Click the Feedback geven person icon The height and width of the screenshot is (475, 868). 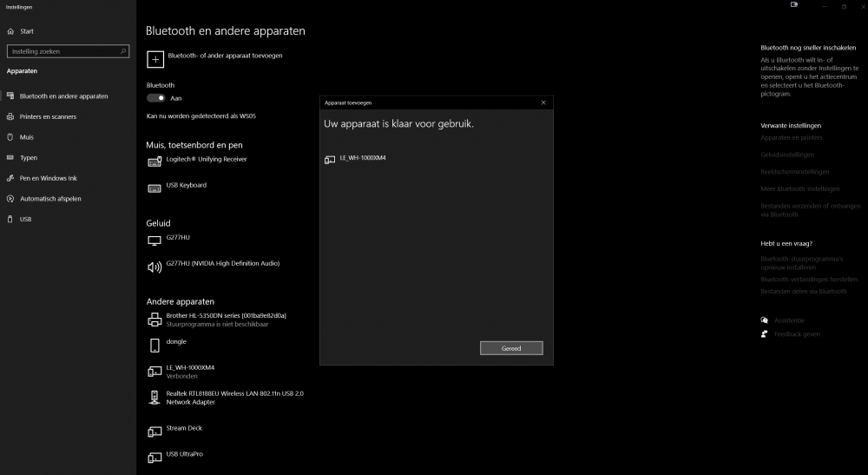coord(765,333)
